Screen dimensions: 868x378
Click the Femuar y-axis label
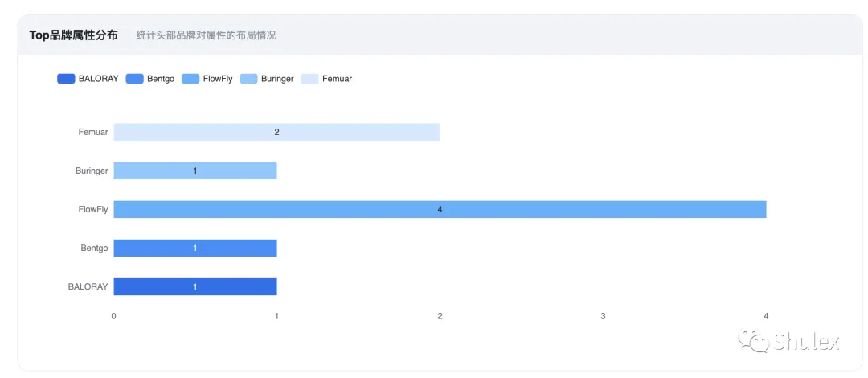[x=93, y=132]
